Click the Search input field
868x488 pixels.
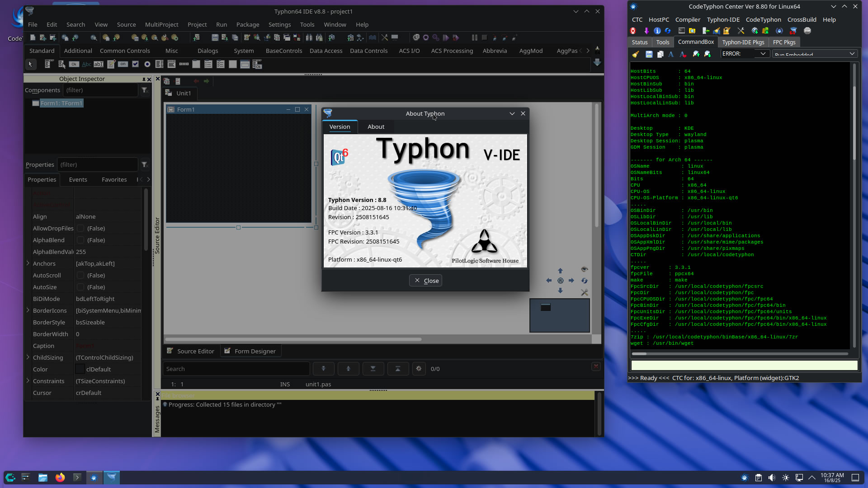click(236, 369)
